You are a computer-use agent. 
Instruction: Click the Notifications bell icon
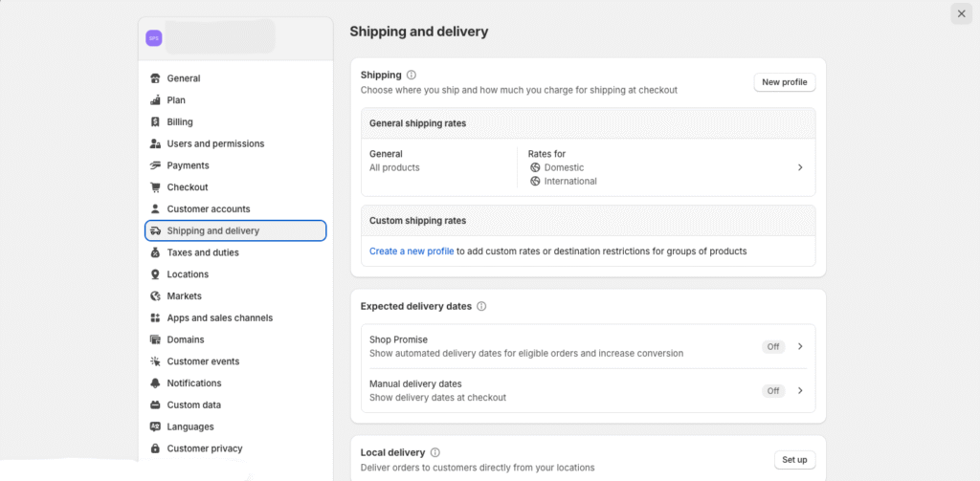coord(155,383)
